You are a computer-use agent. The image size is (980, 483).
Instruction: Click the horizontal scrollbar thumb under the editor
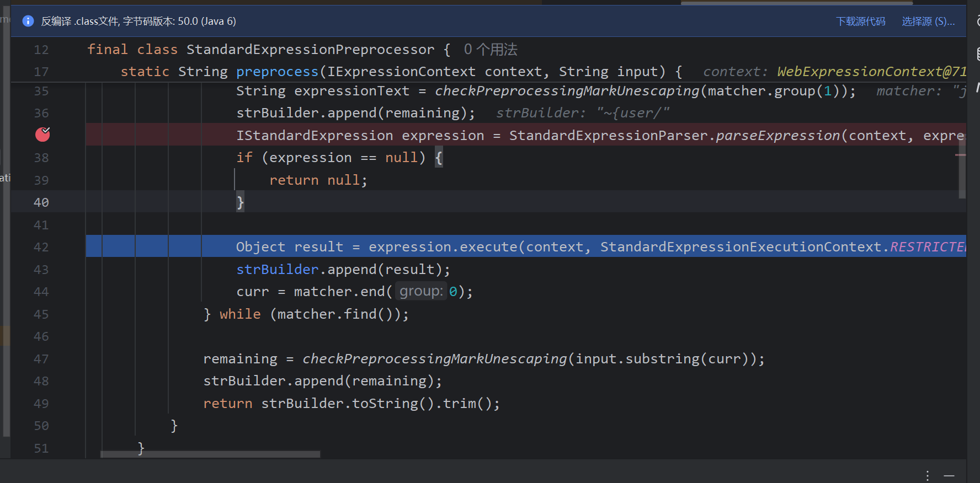210,454
